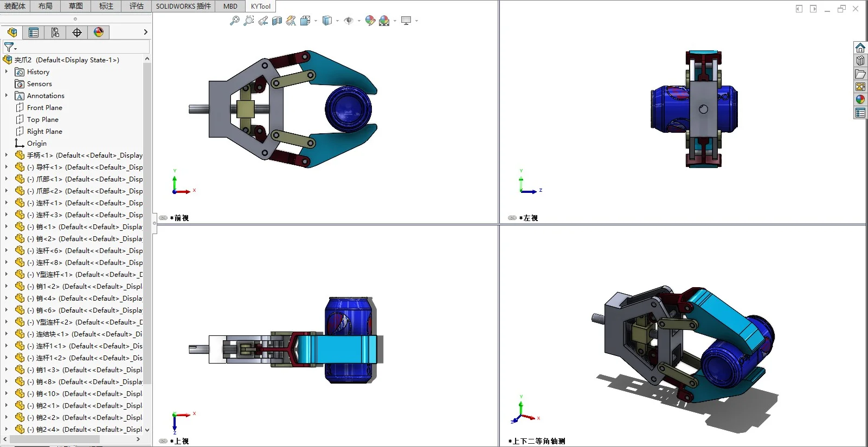Open the Design Library icon in task pane
Image resolution: width=868 pixels, height=447 pixels.
click(860, 61)
